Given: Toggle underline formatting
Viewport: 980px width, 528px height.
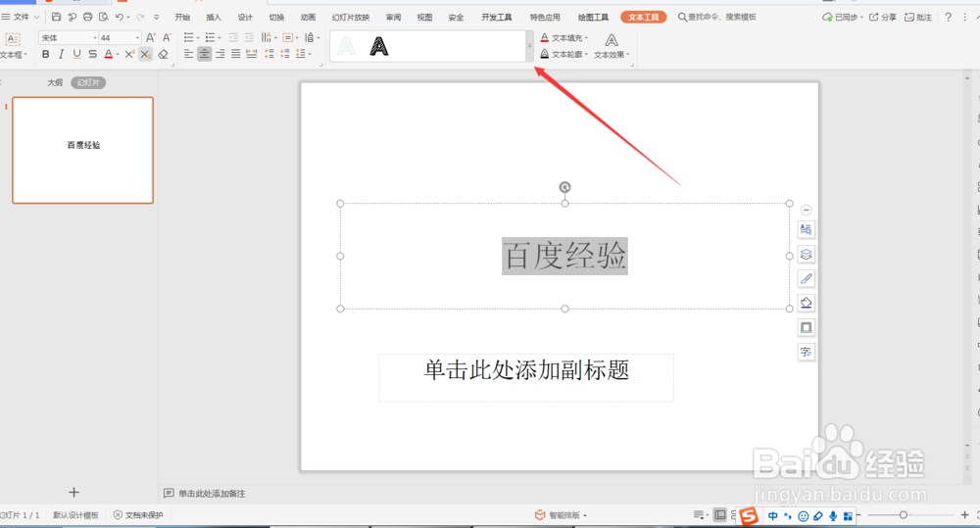Looking at the screenshot, I should click(x=76, y=54).
